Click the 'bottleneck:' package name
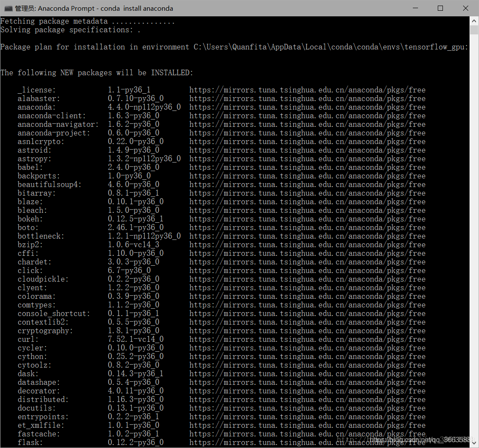479x448 pixels. click(41, 236)
